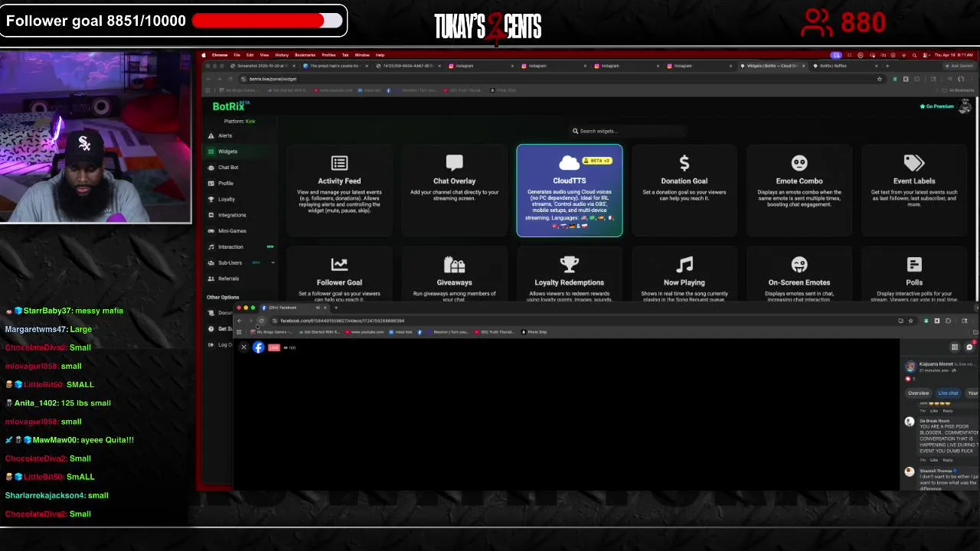Click the Facebook logo in the video window
Viewport: 980px width, 551px height.
tap(259, 347)
